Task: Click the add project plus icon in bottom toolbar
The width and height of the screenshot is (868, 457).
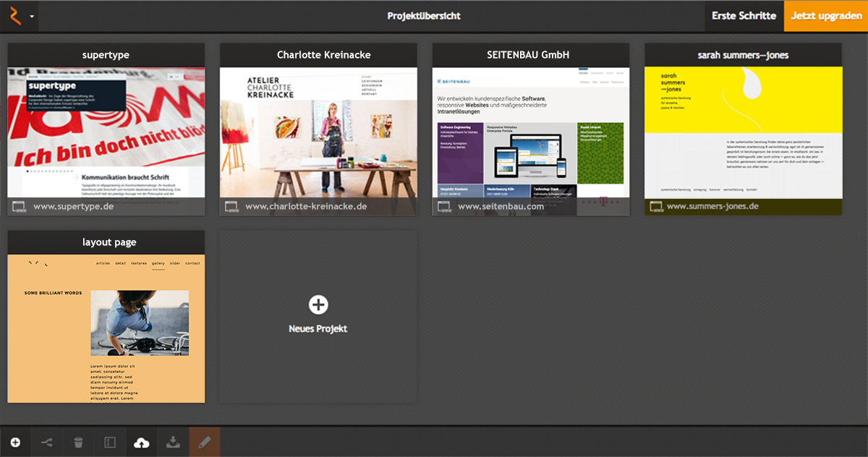Action: [x=15, y=443]
